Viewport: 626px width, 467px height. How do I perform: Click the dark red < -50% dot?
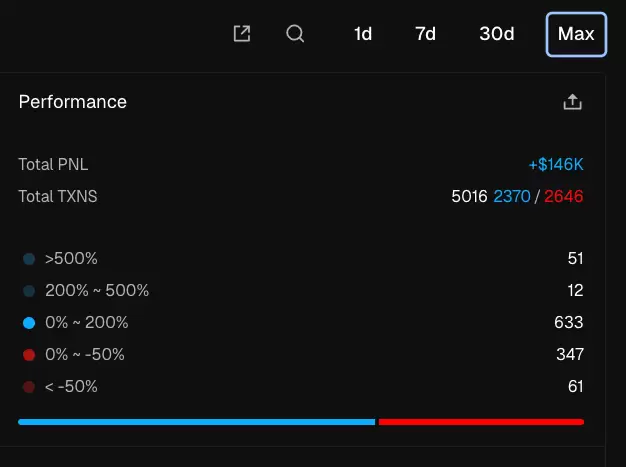click(29, 387)
